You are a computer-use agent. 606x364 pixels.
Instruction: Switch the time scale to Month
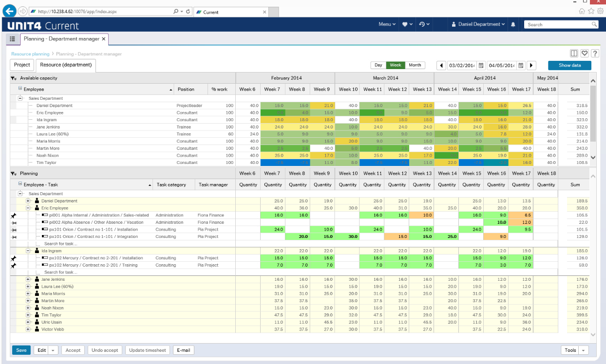tap(415, 65)
